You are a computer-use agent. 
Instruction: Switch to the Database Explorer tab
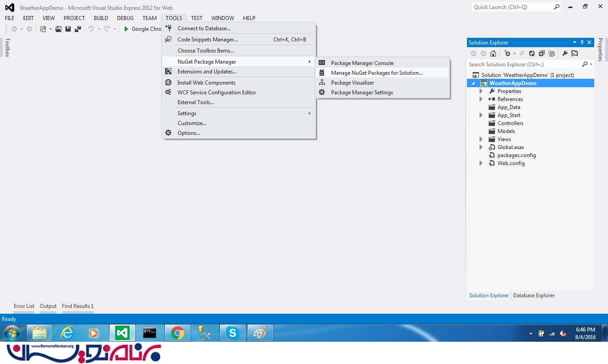click(534, 295)
